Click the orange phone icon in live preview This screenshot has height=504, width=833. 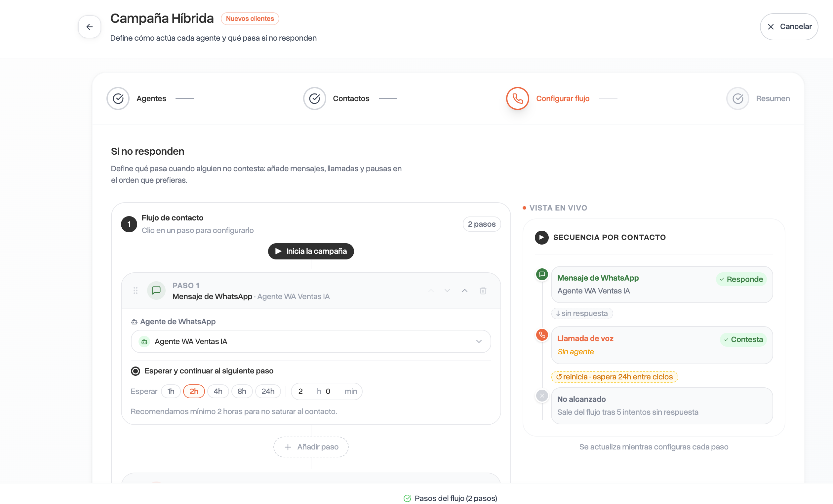[x=541, y=335]
